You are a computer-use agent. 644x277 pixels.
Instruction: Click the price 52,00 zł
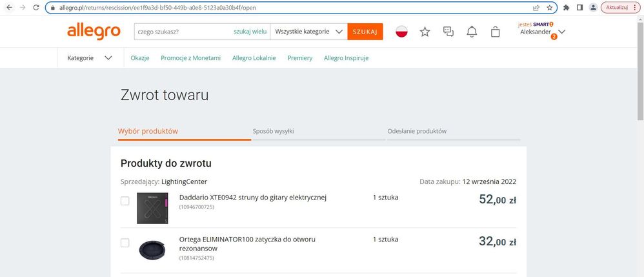point(498,200)
